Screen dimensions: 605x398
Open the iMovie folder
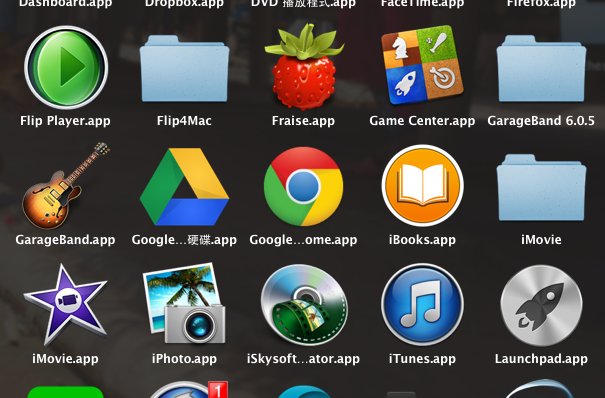pyautogui.click(x=541, y=188)
